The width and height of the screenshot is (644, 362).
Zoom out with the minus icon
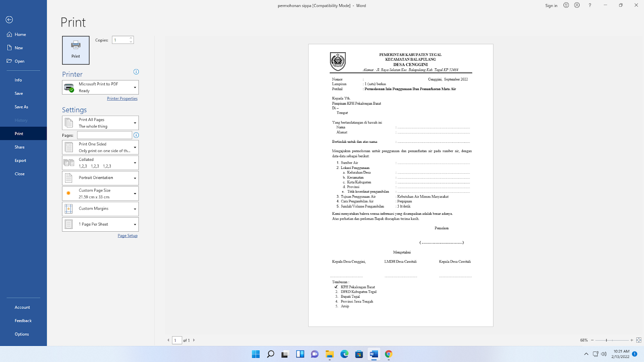[x=592, y=340]
